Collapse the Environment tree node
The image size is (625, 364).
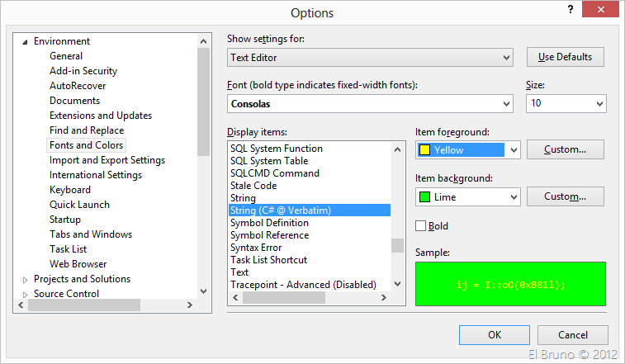click(25, 41)
